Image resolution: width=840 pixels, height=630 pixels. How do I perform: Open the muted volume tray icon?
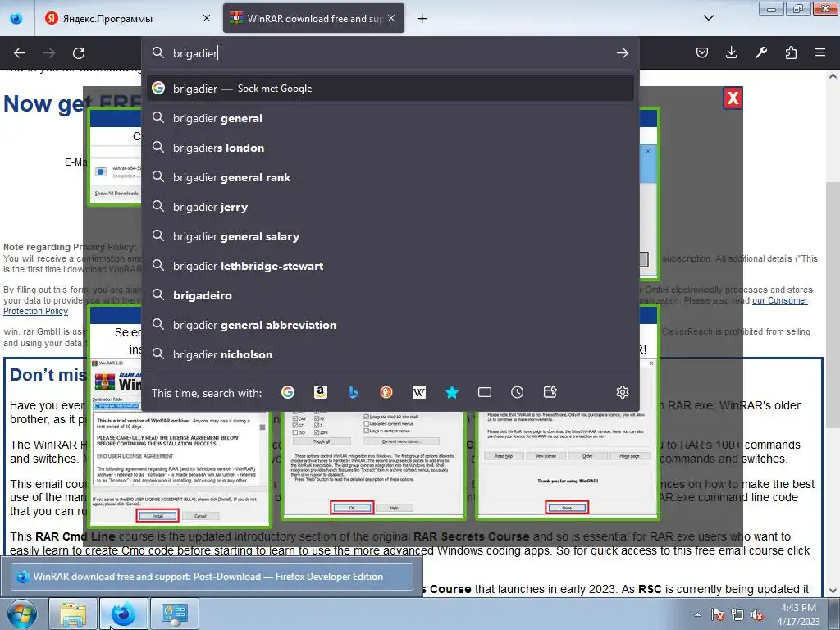(x=757, y=615)
